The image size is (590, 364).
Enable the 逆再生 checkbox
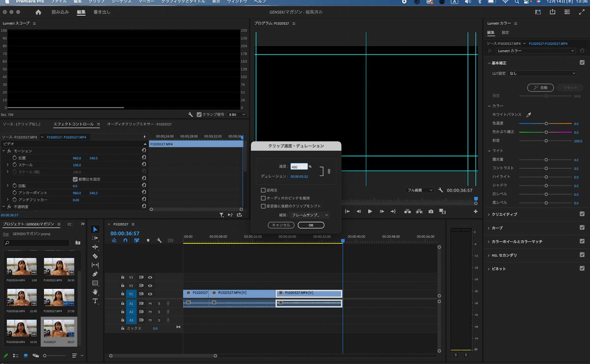(x=264, y=190)
